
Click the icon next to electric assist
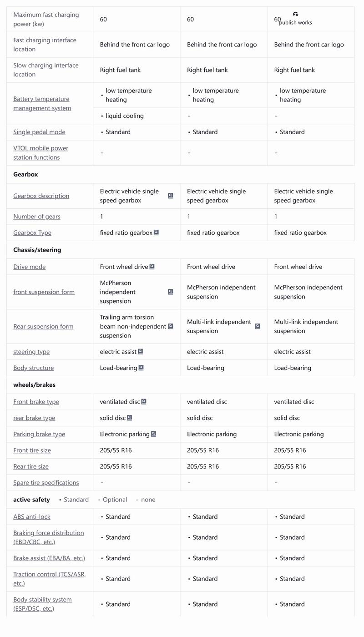pos(141,351)
